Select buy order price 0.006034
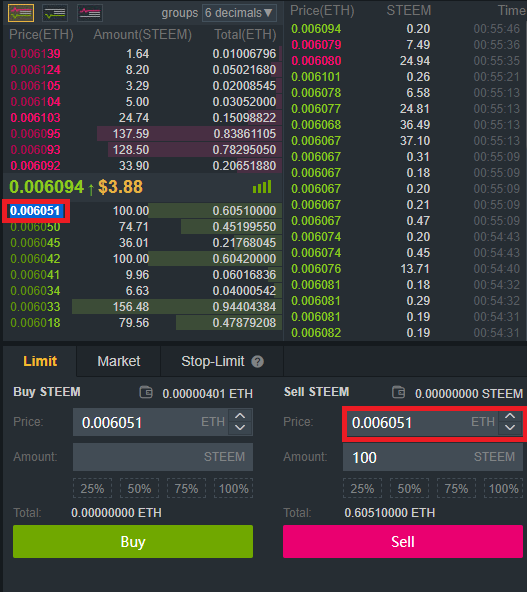Viewport: 527px width, 592px height. [35, 291]
